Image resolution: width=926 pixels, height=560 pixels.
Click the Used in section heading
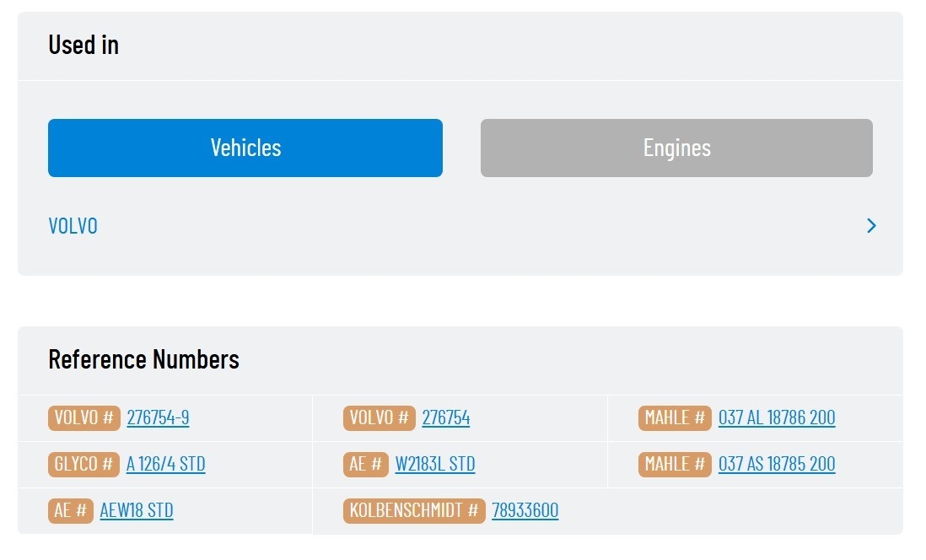click(83, 45)
